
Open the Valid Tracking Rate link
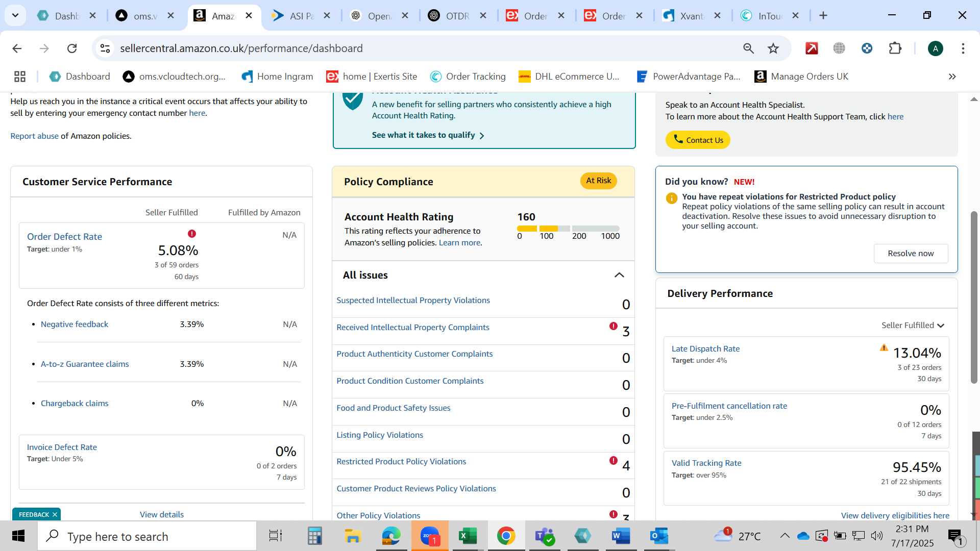(706, 463)
